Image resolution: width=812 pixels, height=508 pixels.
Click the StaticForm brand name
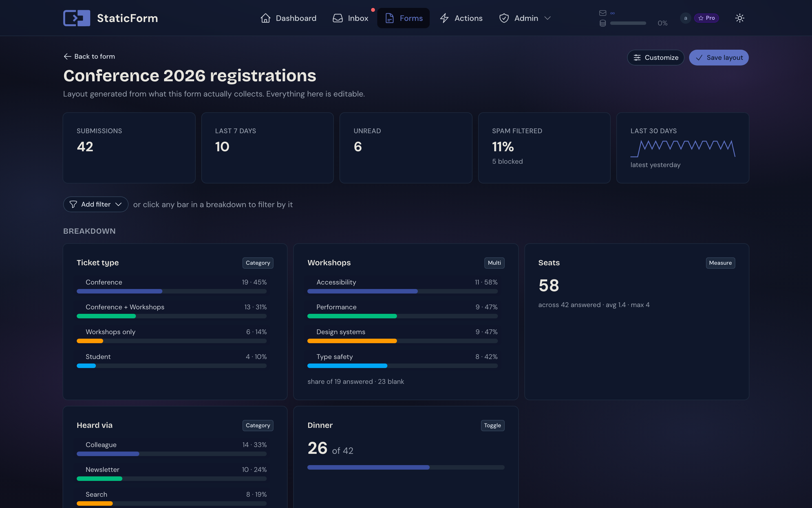[x=127, y=18]
